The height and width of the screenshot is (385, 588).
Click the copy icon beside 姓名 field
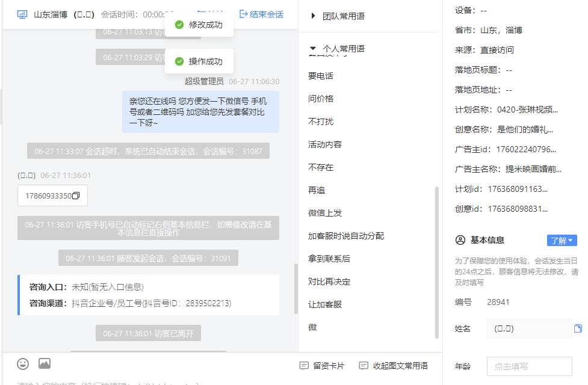[578, 329]
